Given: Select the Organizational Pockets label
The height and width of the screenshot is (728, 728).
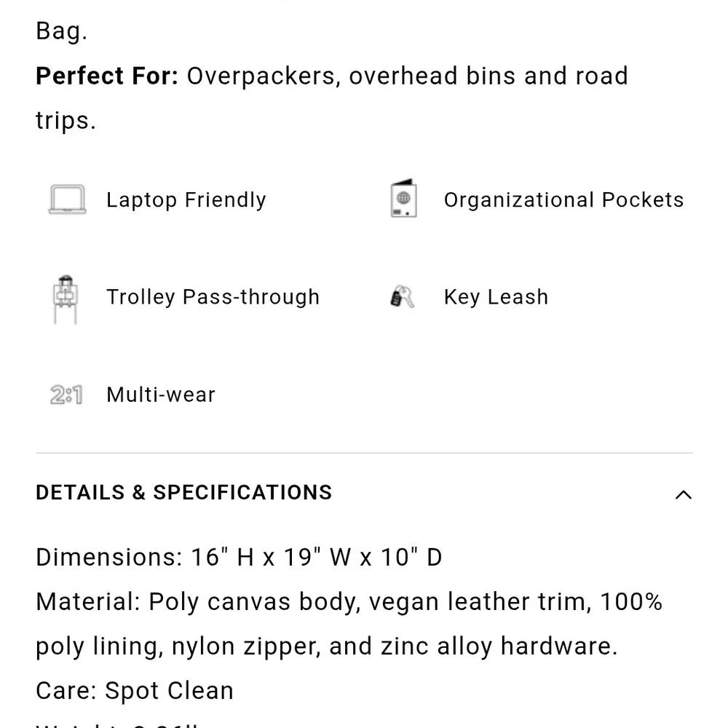Looking at the screenshot, I should pos(563,200).
